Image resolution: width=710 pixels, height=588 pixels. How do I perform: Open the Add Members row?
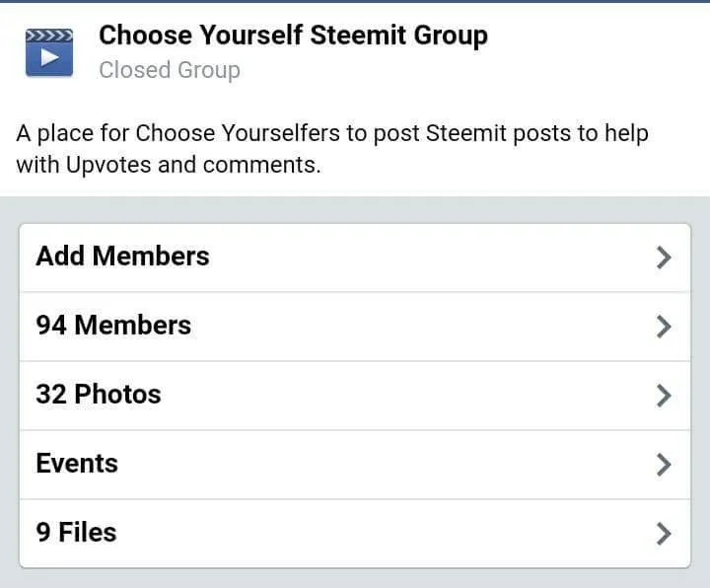point(355,257)
